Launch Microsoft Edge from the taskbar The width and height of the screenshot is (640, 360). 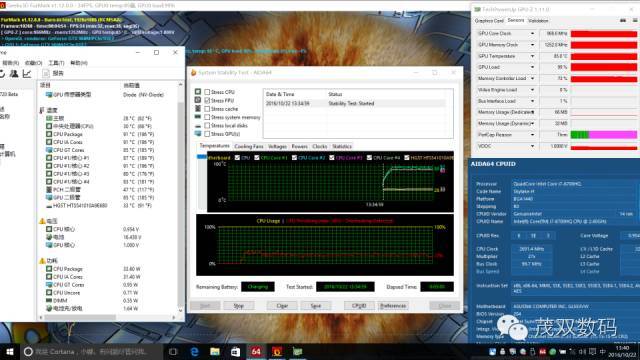pos(194,351)
